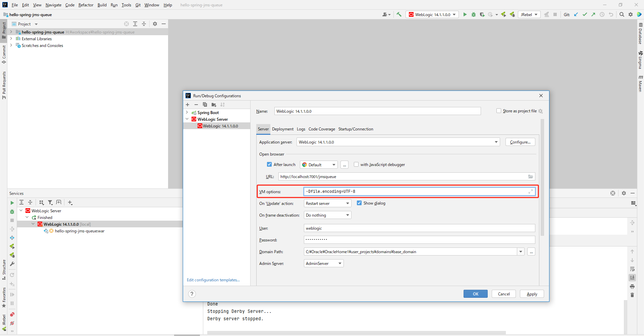This screenshot has height=336, width=644.
Task: Expand Spring Boot node in configurations tree
Action: (x=187, y=113)
